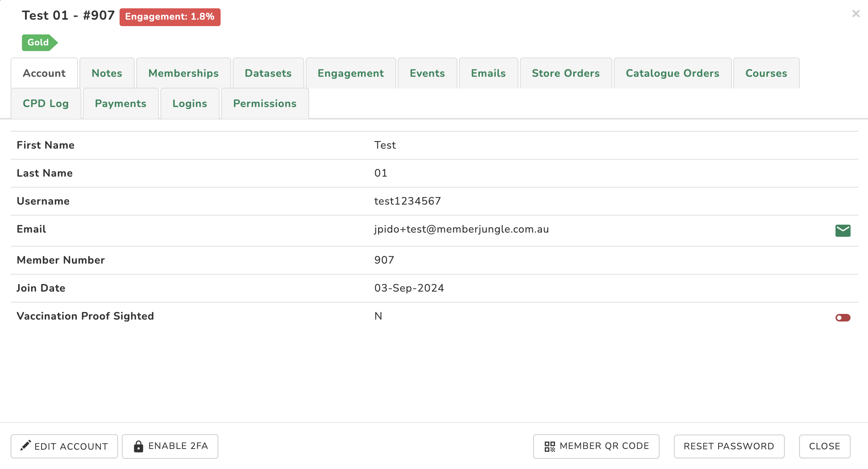868x469 pixels.
Task: Click the pencil icon on Edit Account
Action: tap(25, 446)
